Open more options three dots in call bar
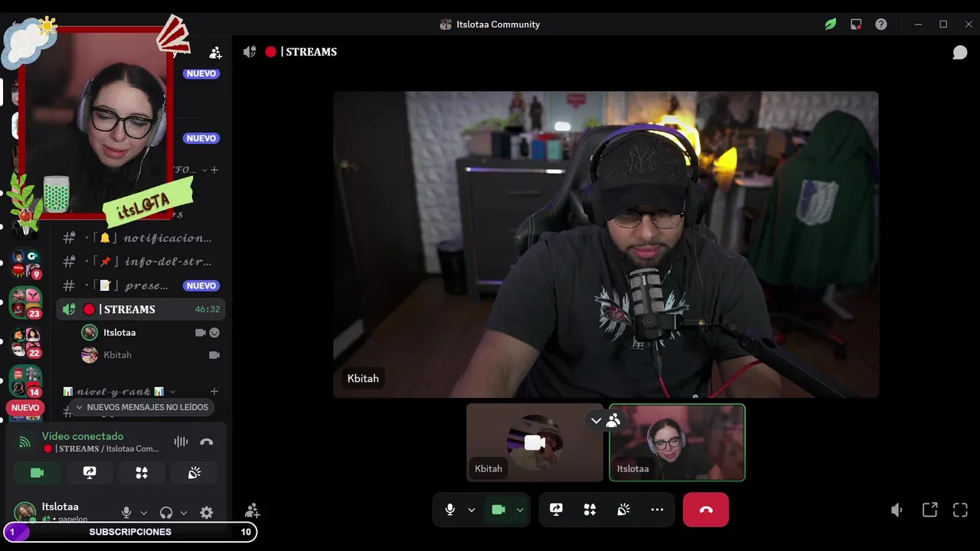980x551 pixels. point(657,510)
